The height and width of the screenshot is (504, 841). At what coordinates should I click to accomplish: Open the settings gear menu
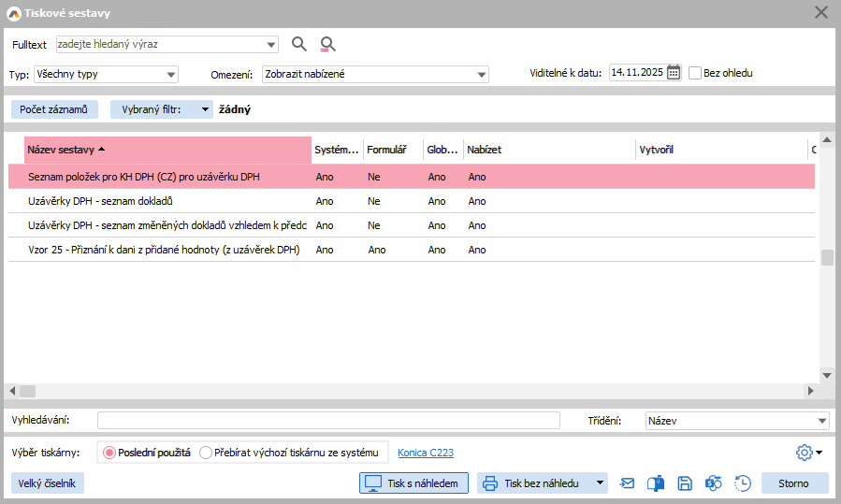click(807, 453)
